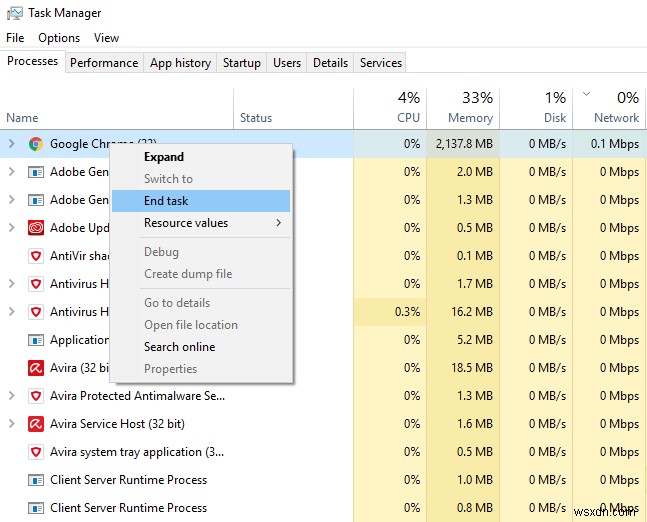Click the Avira (32 bi red icon
Screen dimensions: 647x522
click(x=36, y=368)
